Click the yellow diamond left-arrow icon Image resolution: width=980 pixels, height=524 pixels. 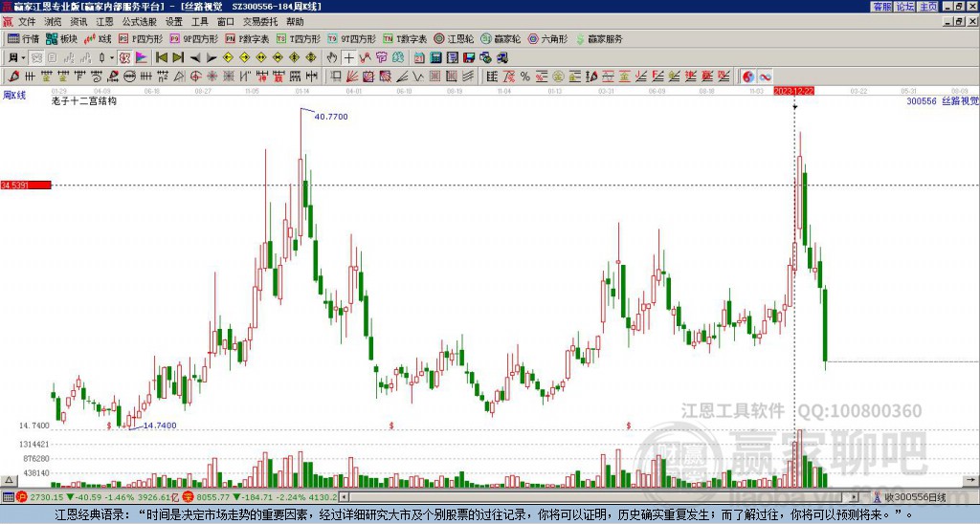coord(228,58)
